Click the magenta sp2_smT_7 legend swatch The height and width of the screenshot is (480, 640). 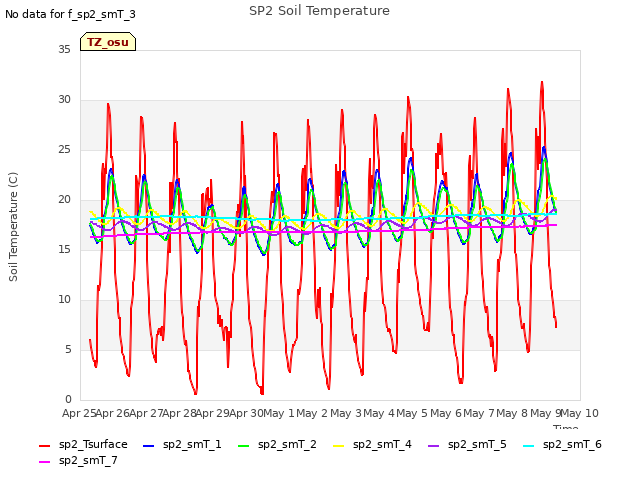click(x=44, y=462)
